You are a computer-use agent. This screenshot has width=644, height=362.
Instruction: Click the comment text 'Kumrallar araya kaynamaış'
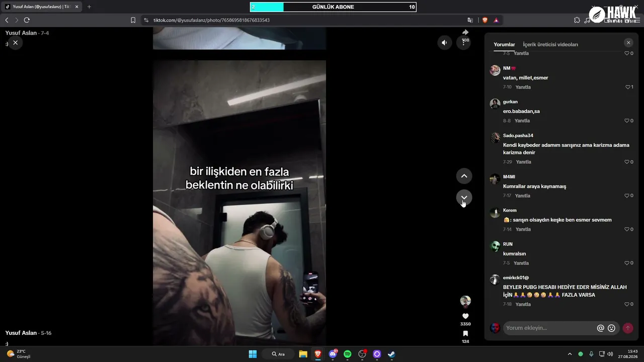(x=535, y=187)
